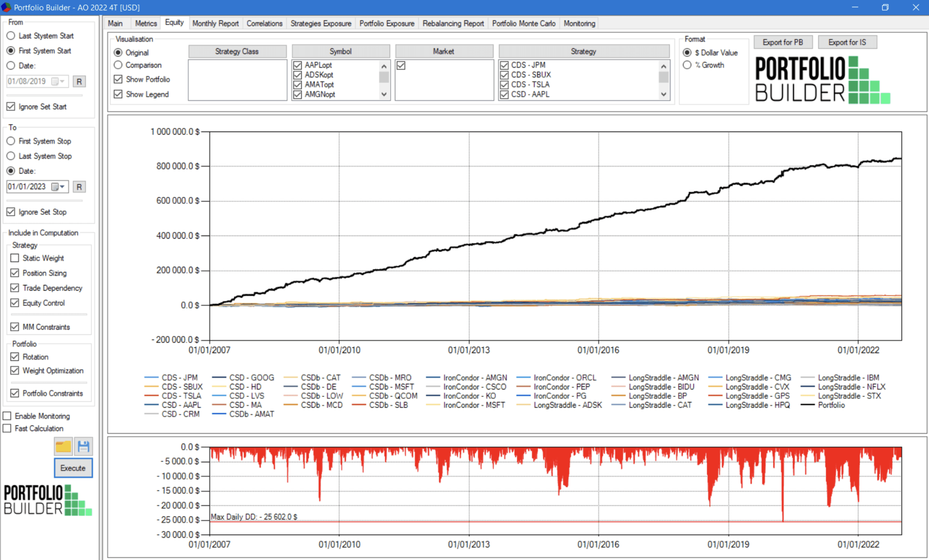Open portfolio file with folder icon

(x=63, y=446)
